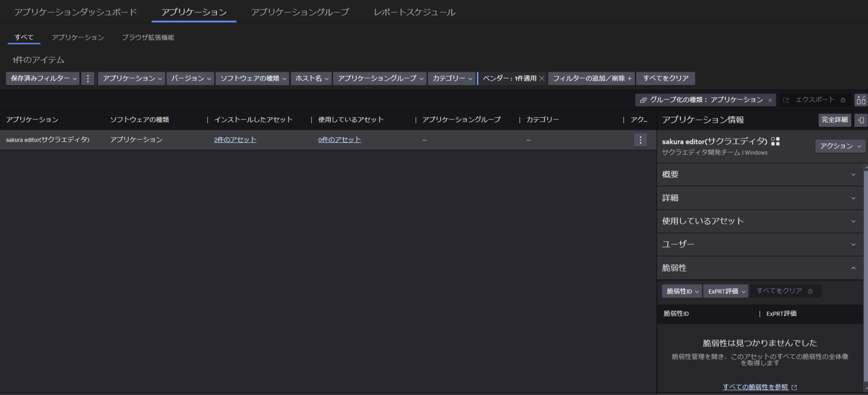Click the truncated アク... column header
This screenshot has width=868, height=395.
click(x=639, y=120)
